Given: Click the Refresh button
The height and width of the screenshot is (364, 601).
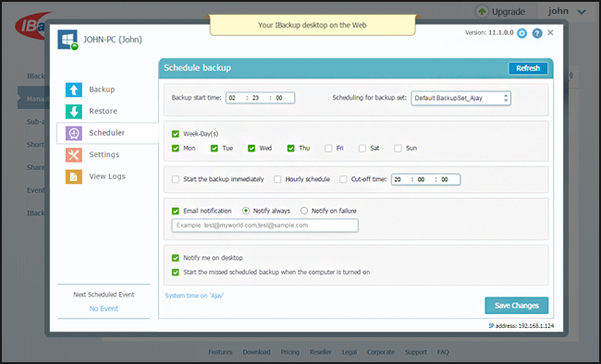Looking at the screenshot, I should 528,68.
